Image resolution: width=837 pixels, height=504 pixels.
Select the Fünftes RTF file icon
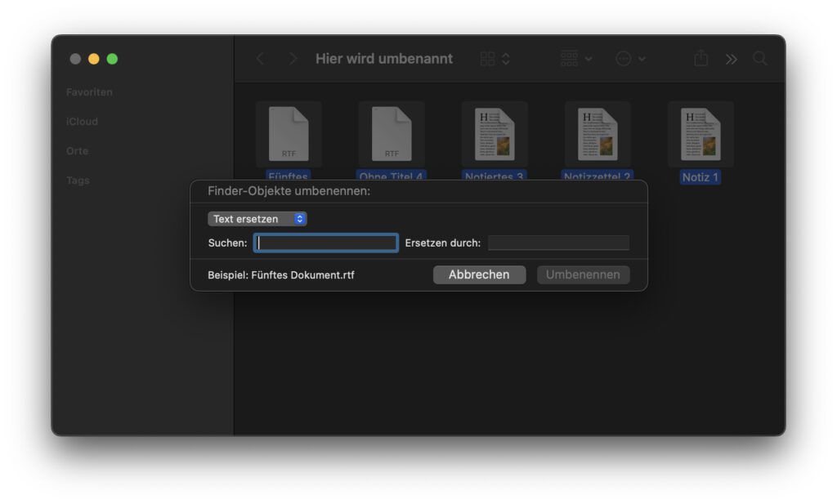point(289,134)
